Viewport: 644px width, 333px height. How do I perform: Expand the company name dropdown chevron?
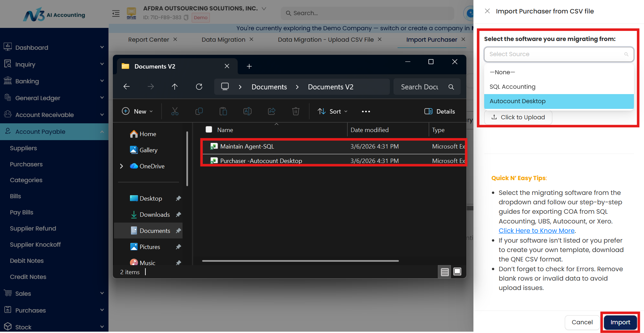264,8
